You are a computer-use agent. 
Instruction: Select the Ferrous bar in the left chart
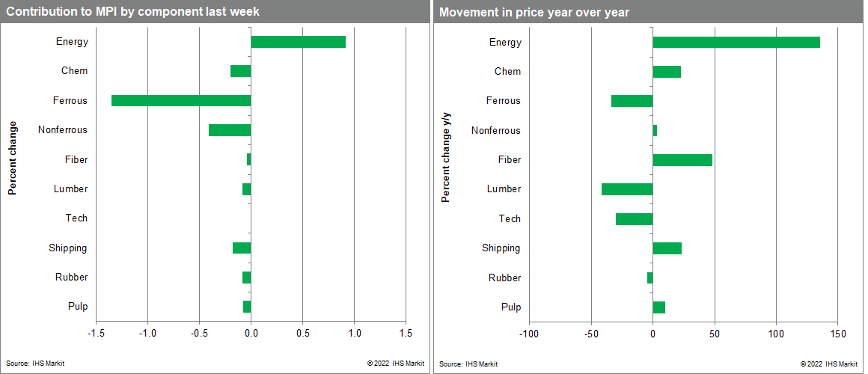pyautogui.click(x=181, y=100)
